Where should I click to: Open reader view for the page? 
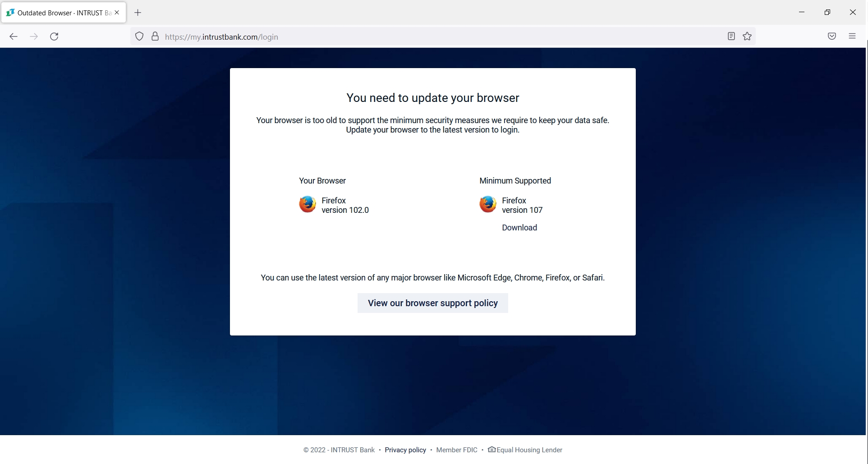tap(731, 36)
